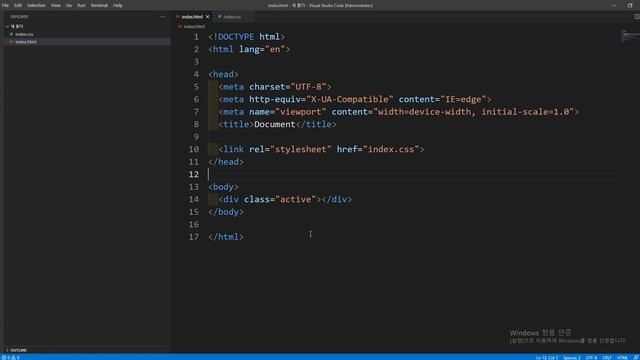This screenshot has height=360, width=640.
Task: Open the View menu
Action: tap(56, 5)
